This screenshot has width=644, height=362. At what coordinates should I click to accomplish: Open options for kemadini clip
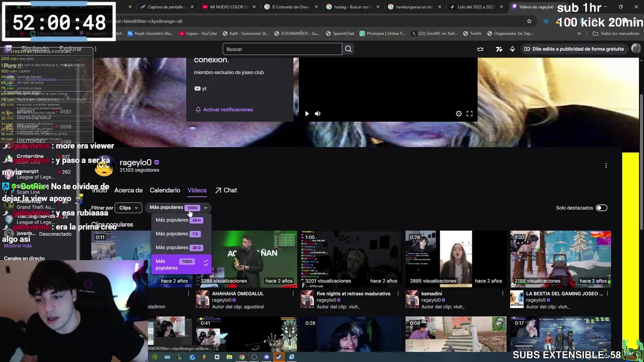tap(502, 294)
